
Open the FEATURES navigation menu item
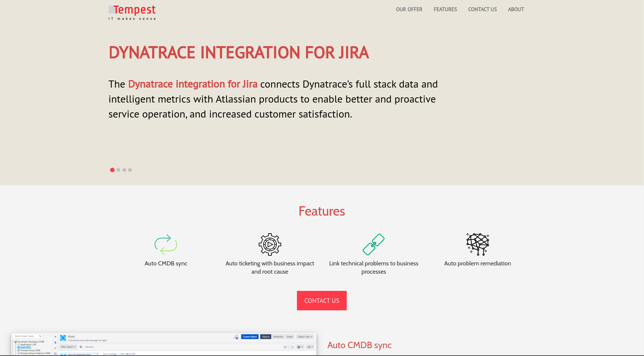pyautogui.click(x=445, y=9)
